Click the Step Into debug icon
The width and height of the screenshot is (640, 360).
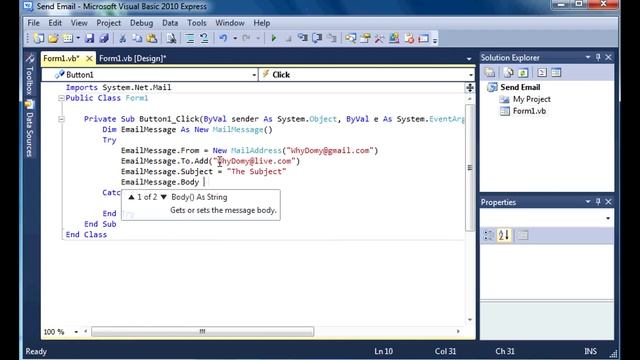[302, 38]
